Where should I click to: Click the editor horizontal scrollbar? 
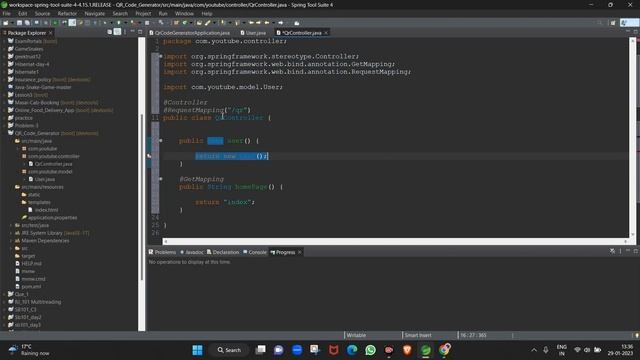point(395,241)
